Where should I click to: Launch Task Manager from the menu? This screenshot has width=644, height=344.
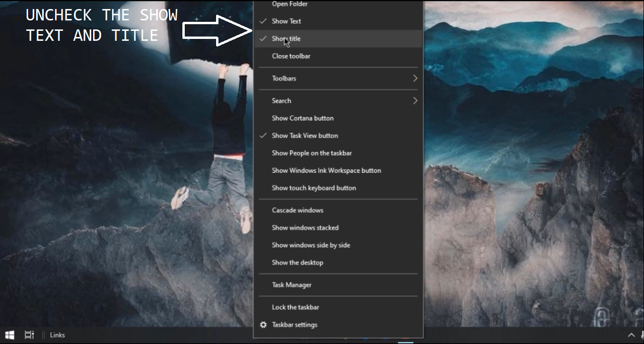point(338,285)
